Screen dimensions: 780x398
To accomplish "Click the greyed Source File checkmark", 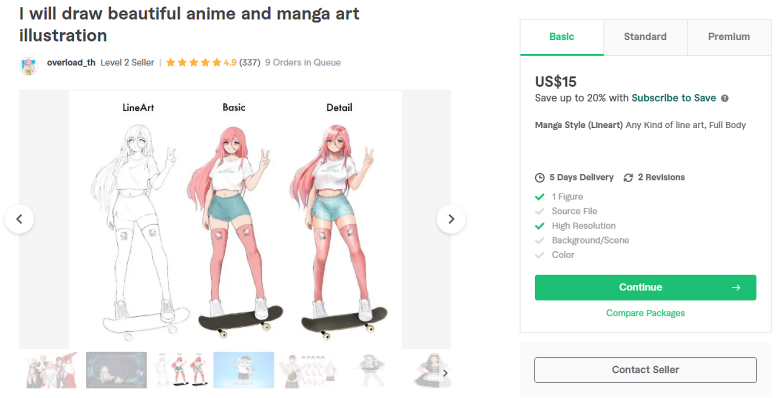I will coord(540,211).
